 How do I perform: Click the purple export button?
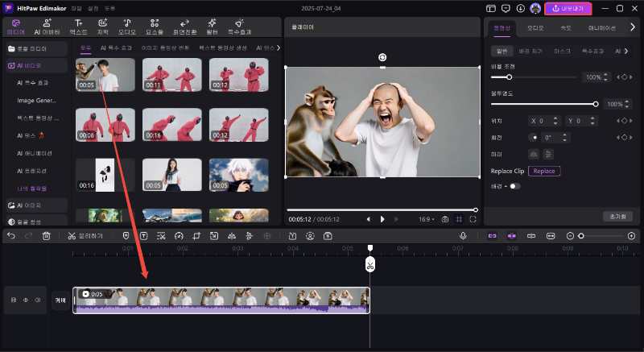[x=568, y=9]
